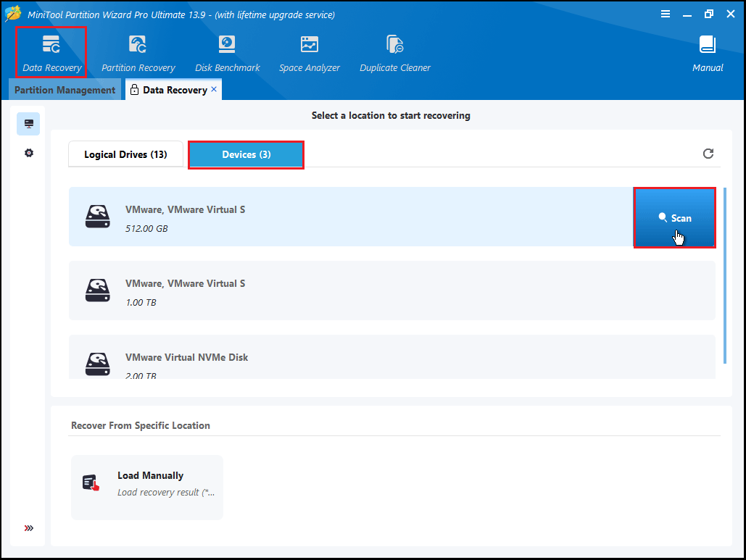The width and height of the screenshot is (746, 560).
Task: Click the device list scrollbar
Action: pos(724,276)
